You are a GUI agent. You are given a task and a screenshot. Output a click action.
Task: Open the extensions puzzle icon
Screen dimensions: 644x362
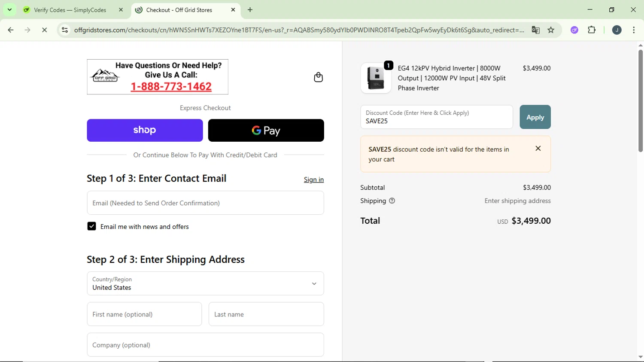tap(592, 30)
